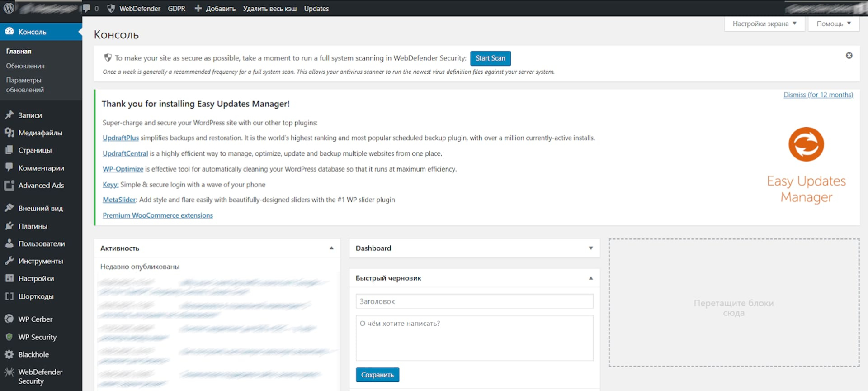Open GDPR in the admin bar
Image resolution: width=868 pixels, height=391 pixels.
pyautogui.click(x=176, y=9)
